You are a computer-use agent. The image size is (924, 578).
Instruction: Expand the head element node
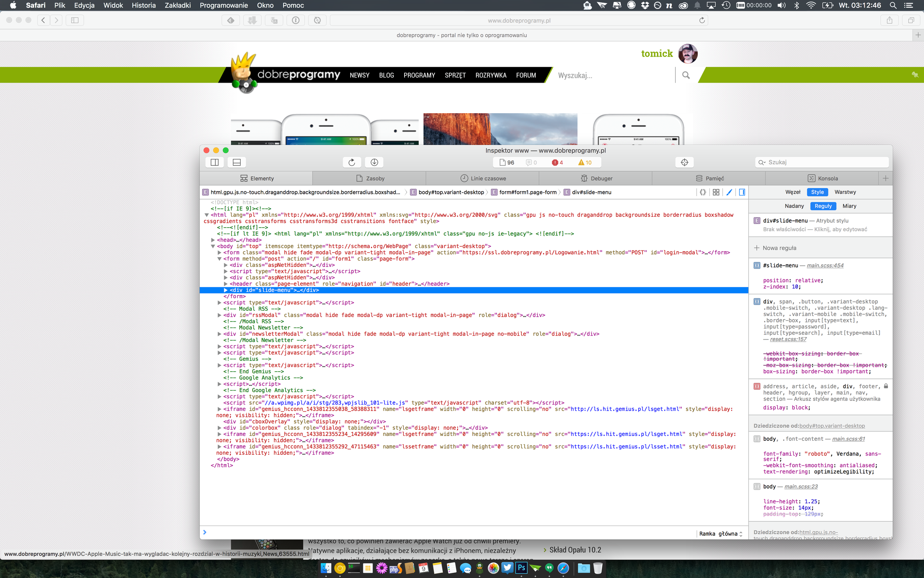[x=213, y=240]
